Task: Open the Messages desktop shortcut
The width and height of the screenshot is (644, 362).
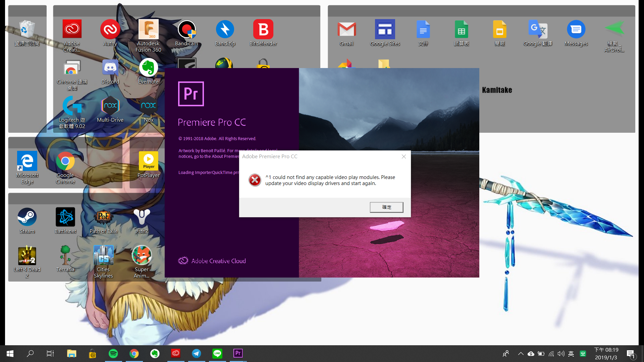Action: pos(576,33)
